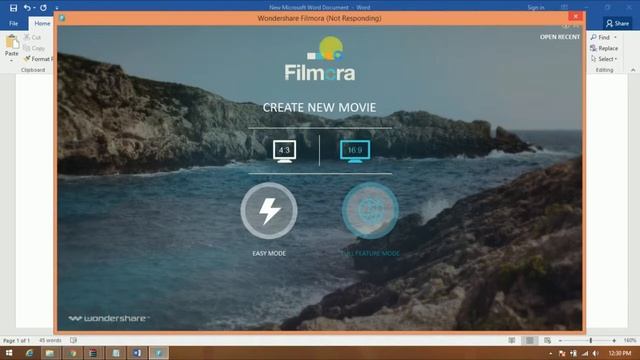
Task: Open the File tab in Word
Action: coord(13,23)
